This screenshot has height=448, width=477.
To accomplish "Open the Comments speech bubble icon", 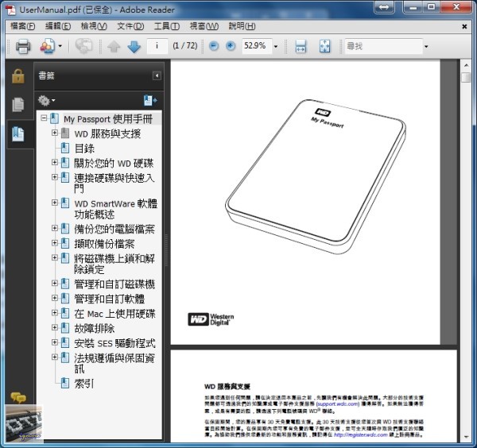I will tap(18, 397).
